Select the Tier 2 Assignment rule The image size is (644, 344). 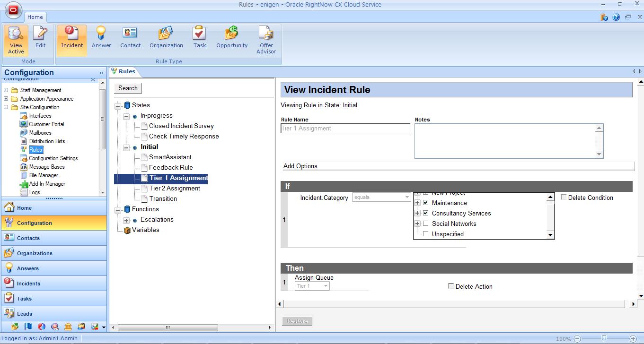[x=174, y=188]
